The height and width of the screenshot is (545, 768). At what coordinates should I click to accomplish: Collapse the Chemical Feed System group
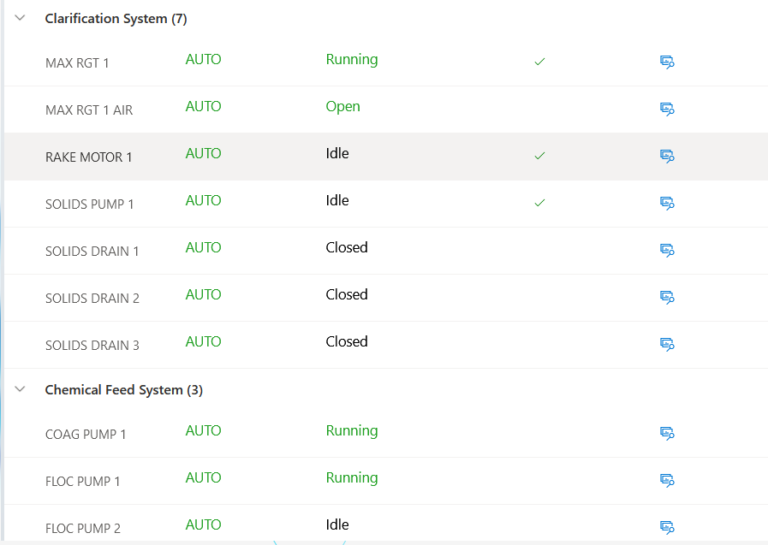(20, 389)
